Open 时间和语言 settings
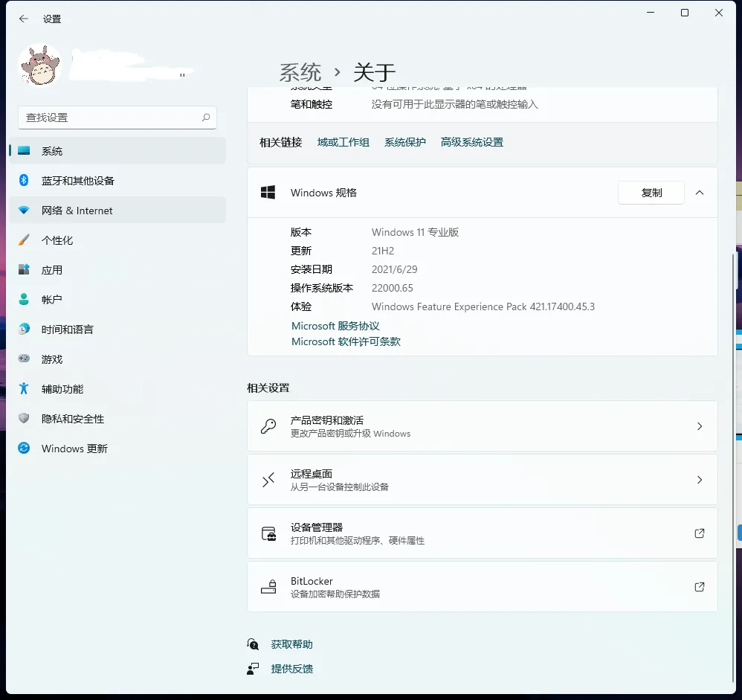The image size is (742, 700). (68, 330)
